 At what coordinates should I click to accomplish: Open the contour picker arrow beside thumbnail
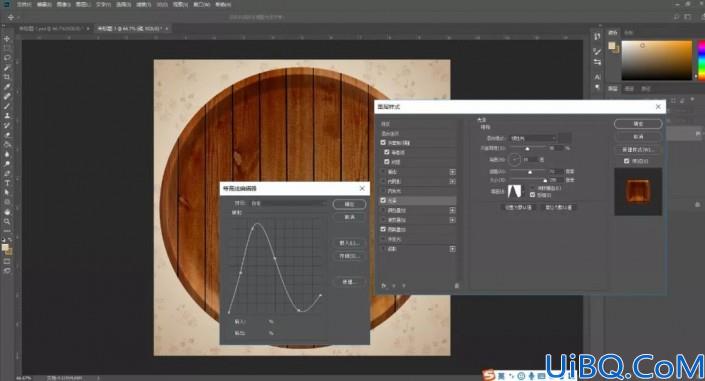pos(524,192)
